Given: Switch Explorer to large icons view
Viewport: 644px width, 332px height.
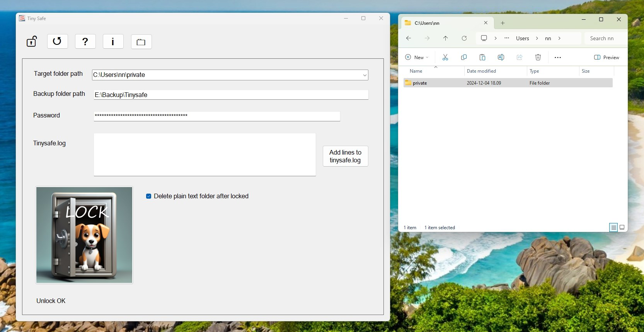Looking at the screenshot, I should [x=622, y=227].
